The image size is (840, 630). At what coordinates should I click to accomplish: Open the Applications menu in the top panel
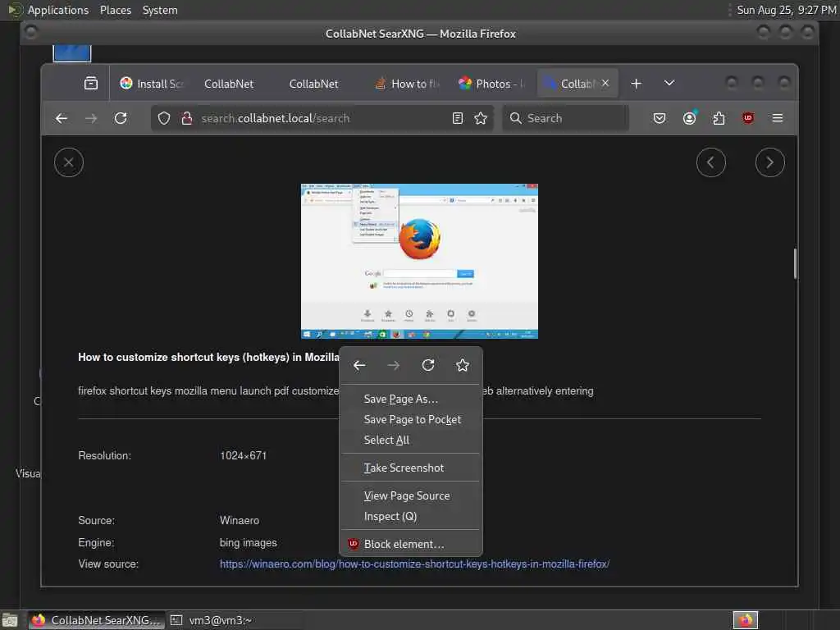coord(58,10)
